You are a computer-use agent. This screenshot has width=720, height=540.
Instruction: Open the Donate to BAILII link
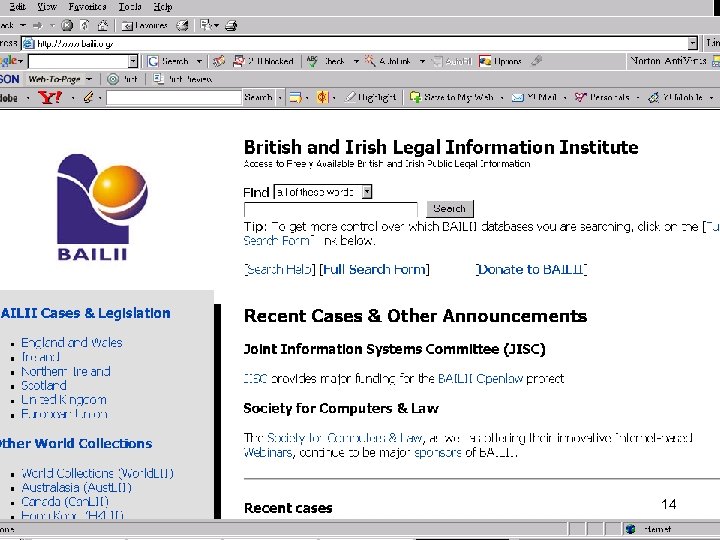[531, 270]
